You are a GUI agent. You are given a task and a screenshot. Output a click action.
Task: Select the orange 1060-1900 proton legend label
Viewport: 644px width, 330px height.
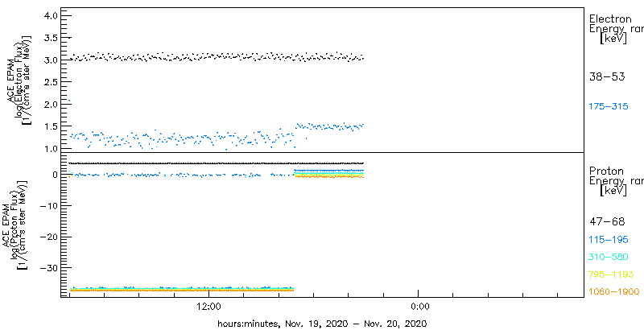pos(614,291)
